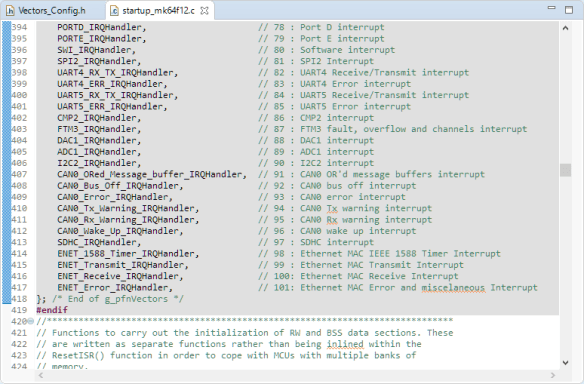The width and height of the screenshot is (584, 384).
Task: Click ENET_Receive_IRQHandler in the code
Action: point(118,276)
